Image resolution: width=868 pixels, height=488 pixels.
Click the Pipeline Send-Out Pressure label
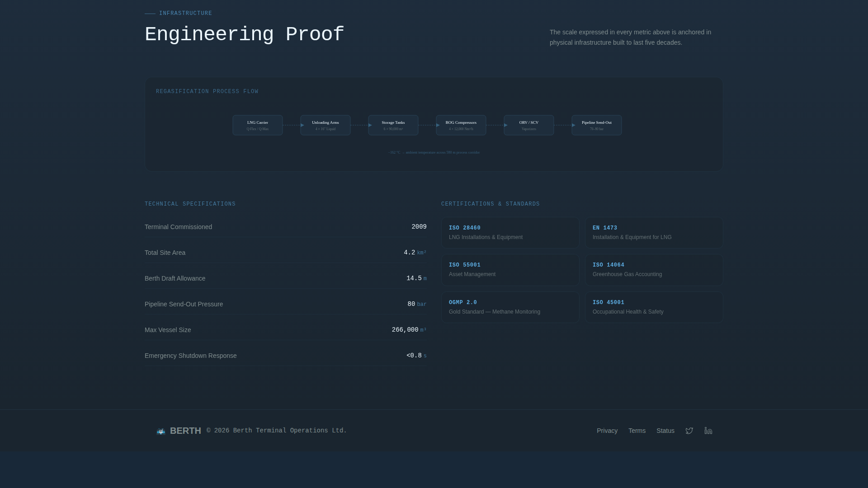click(x=184, y=304)
